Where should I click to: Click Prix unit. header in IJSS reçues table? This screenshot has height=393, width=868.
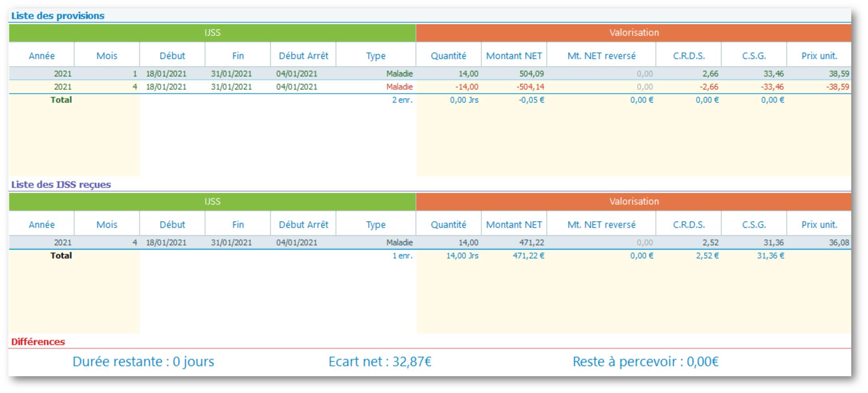coord(819,225)
